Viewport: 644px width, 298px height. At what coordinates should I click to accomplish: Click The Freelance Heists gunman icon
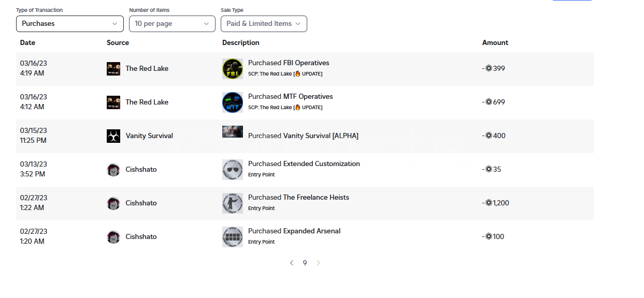(233, 203)
